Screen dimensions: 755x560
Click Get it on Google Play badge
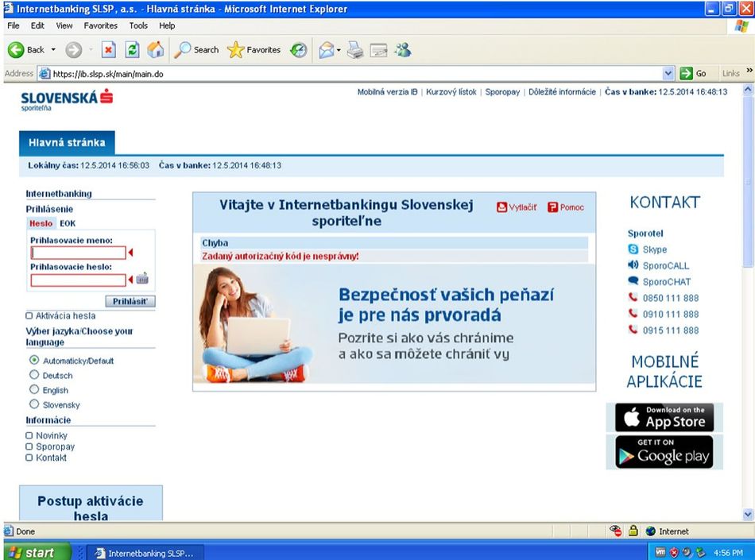point(664,452)
